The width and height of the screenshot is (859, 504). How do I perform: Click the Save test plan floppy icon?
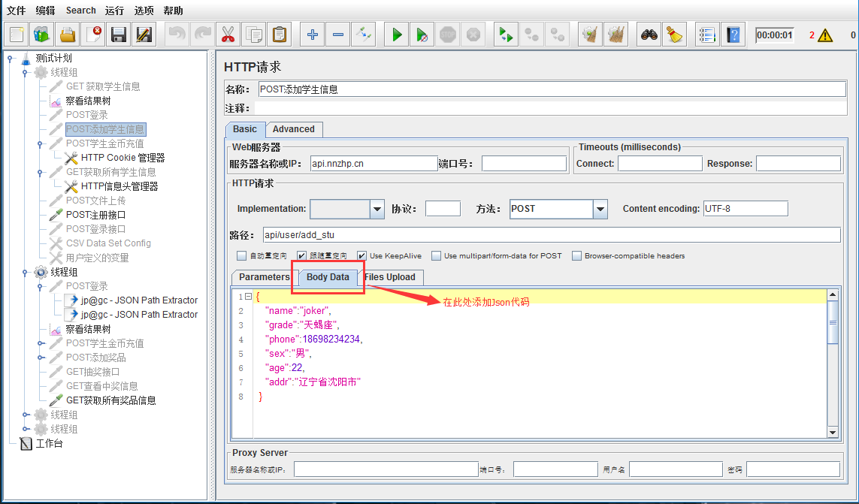[118, 35]
